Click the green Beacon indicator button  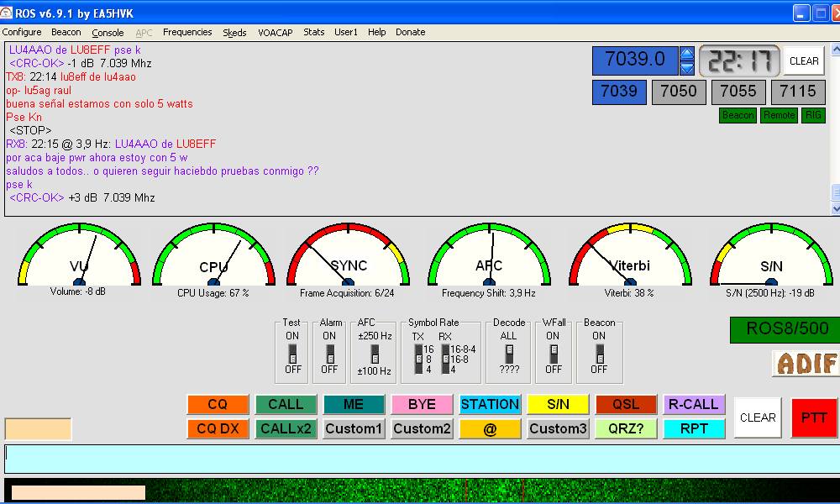(738, 115)
